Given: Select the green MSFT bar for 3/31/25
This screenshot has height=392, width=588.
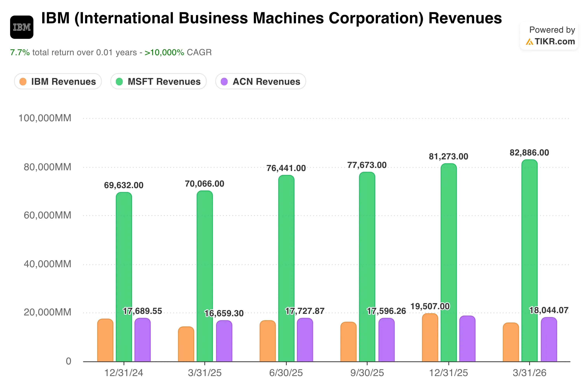Looking at the screenshot, I should 205,276.
